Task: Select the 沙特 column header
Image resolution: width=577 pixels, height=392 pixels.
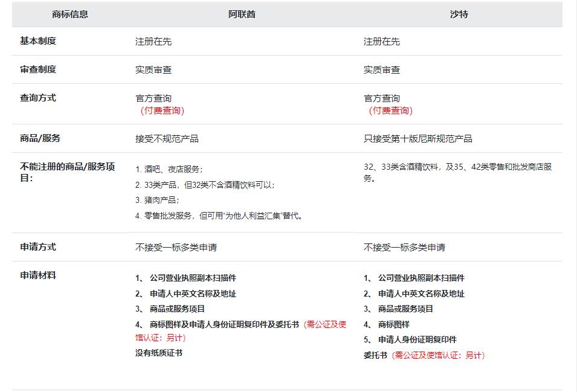Action: click(x=459, y=14)
